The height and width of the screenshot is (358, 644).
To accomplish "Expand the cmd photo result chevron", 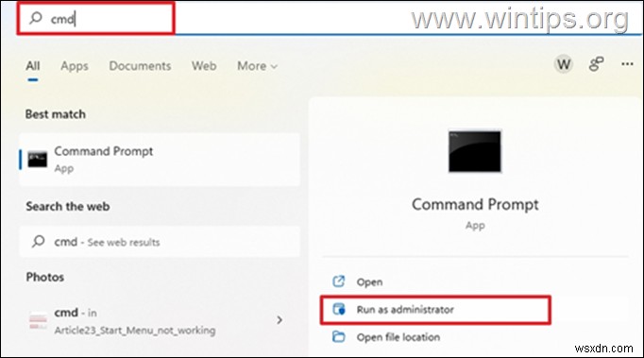I will click(x=280, y=320).
